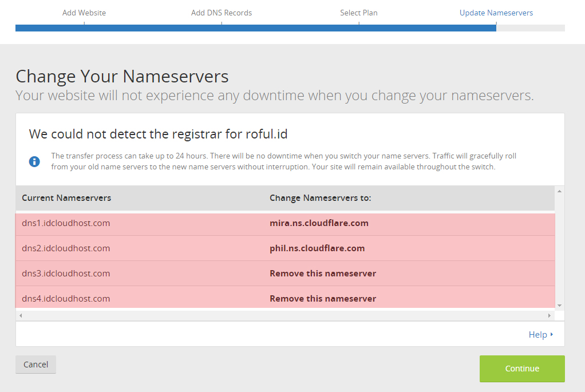Select the Select Plan step
The image size is (585, 392).
[358, 12]
